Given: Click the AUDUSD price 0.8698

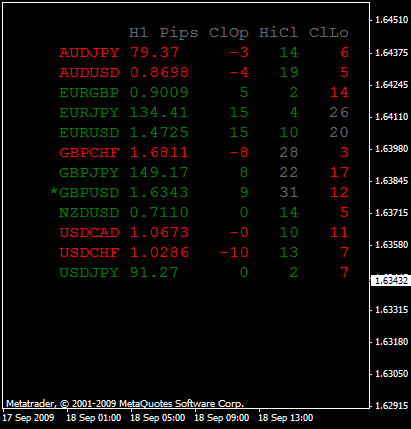Looking at the screenshot, I should pos(159,73).
